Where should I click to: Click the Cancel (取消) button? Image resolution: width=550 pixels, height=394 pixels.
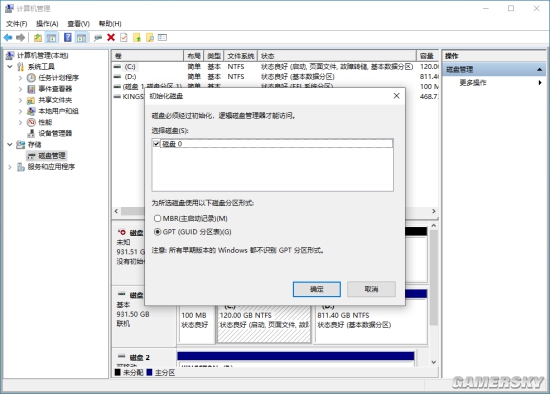[x=371, y=289]
